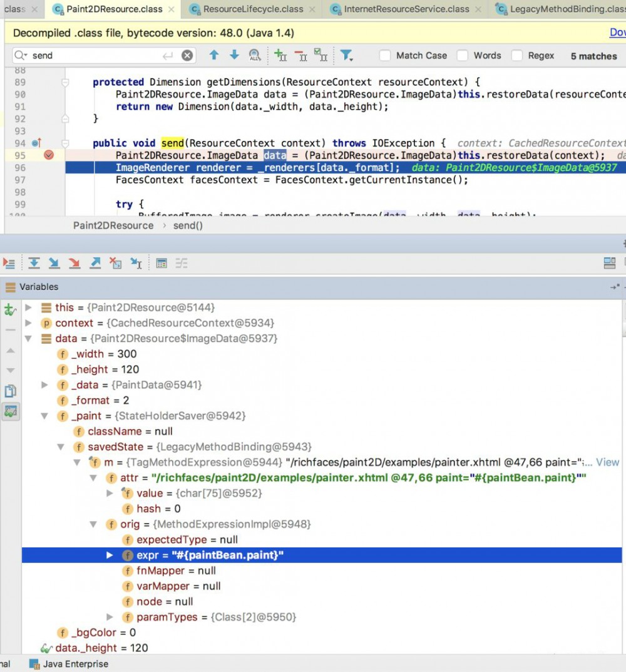Viewport: 626px width, 672px height.
Task: Click the Force Step Into red arrow
Action: pos(74,263)
